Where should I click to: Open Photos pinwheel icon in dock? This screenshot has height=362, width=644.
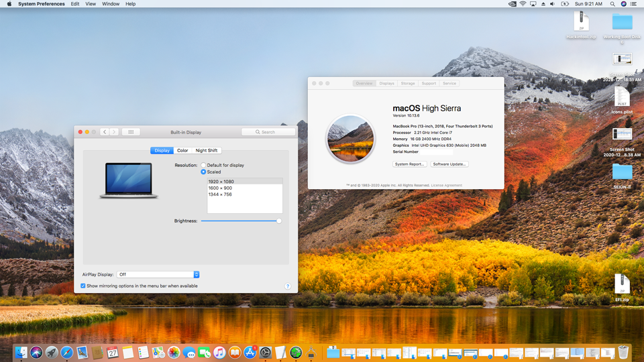click(173, 352)
